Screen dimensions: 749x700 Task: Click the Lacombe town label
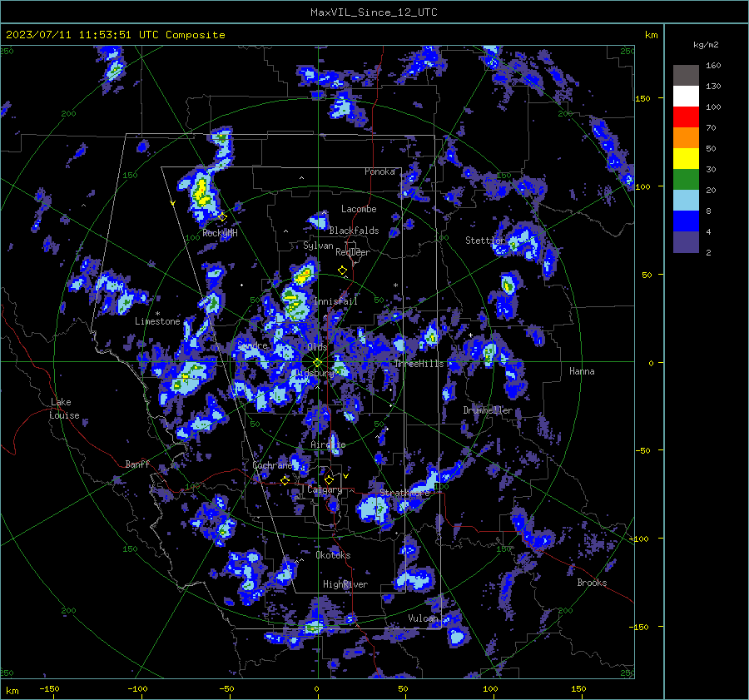coord(359,209)
